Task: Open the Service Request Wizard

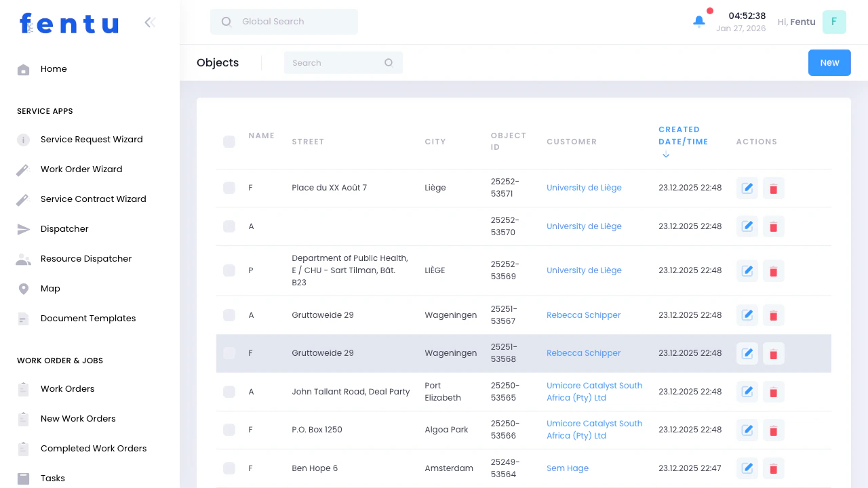Action: pos(92,139)
